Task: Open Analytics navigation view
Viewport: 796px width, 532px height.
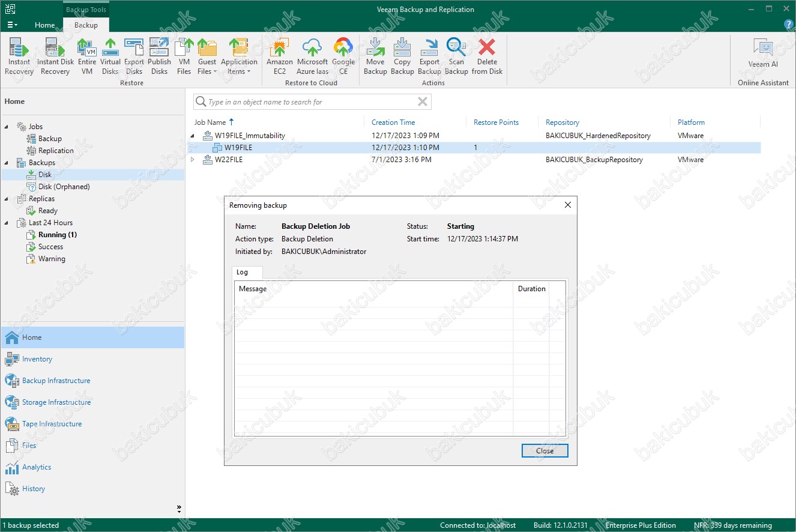Action: pyautogui.click(x=92, y=467)
